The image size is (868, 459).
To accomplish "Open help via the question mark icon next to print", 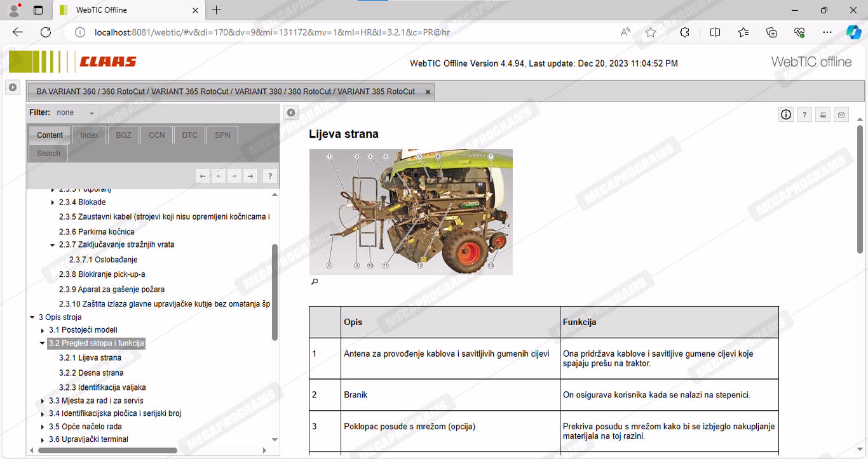I will pyautogui.click(x=804, y=114).
